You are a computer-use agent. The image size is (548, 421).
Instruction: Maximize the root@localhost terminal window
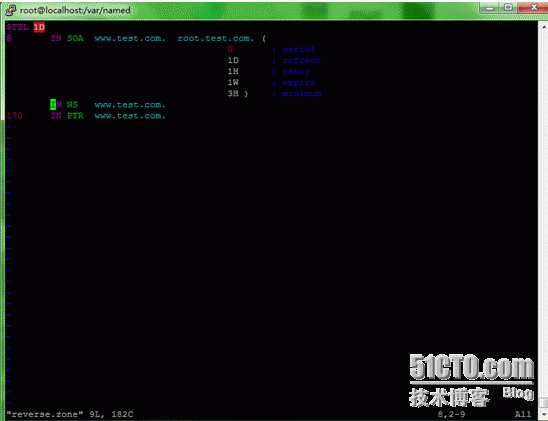tap(508, 7)
